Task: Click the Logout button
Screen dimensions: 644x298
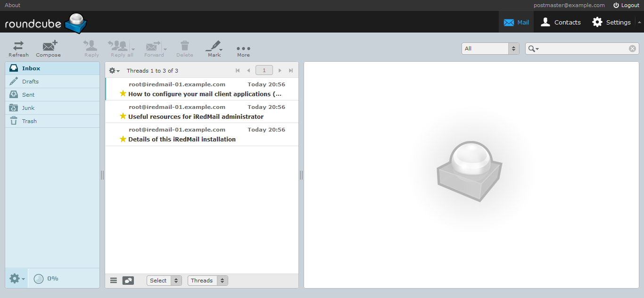Action: point(627,5)
